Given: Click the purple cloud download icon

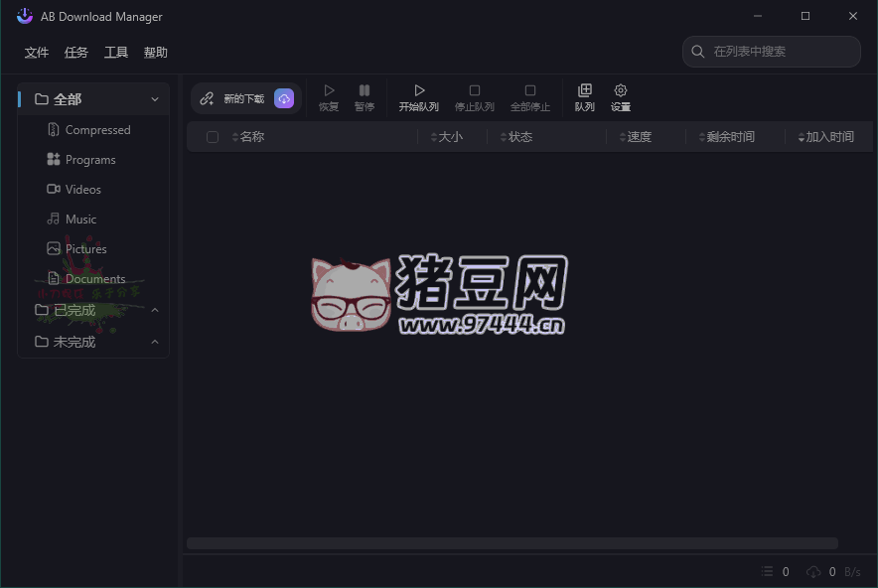Looking at the screenshot, I should (284, 98).
